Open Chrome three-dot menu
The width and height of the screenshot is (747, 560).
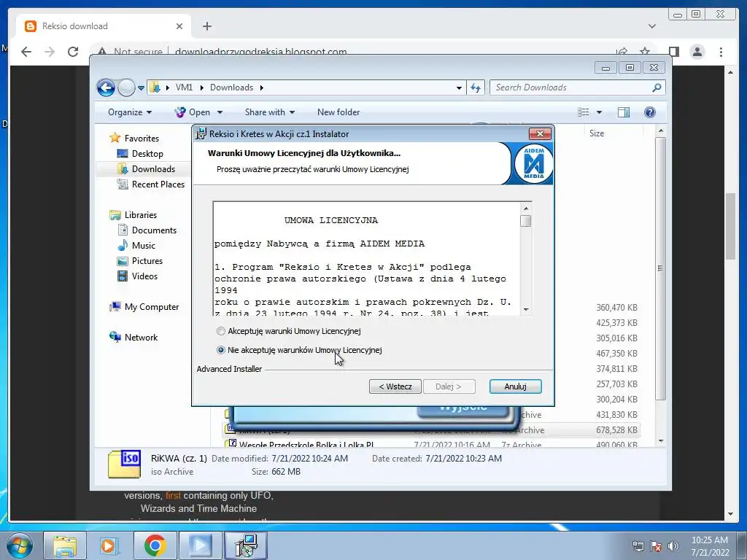pyautogui.click(x=721, y=52)
